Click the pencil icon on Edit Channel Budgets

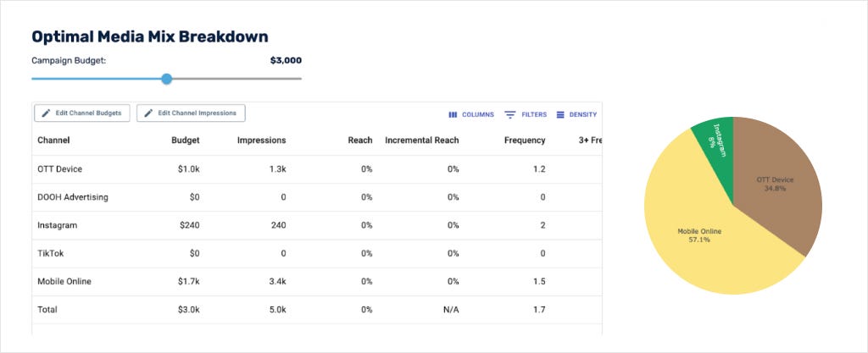(46, 113)
